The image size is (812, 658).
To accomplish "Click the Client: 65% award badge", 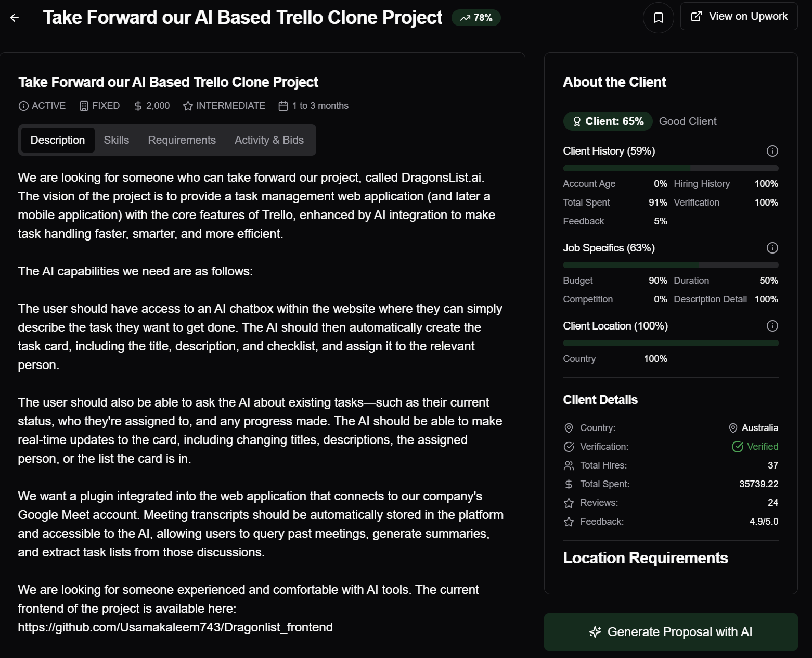I will [x=607, y=121].
